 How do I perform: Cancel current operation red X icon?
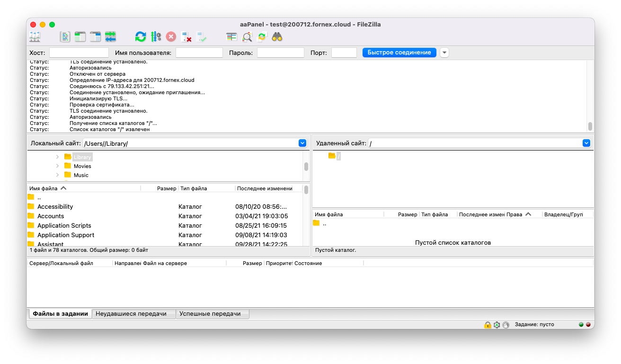[171, 36]
